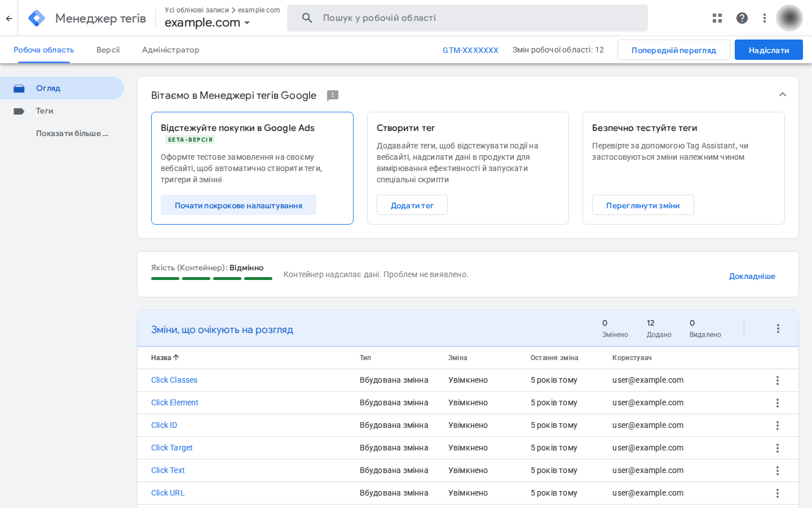
Task: Click the 0 Видалено counter
Action: pyautogui.click(x=705, y=329)
